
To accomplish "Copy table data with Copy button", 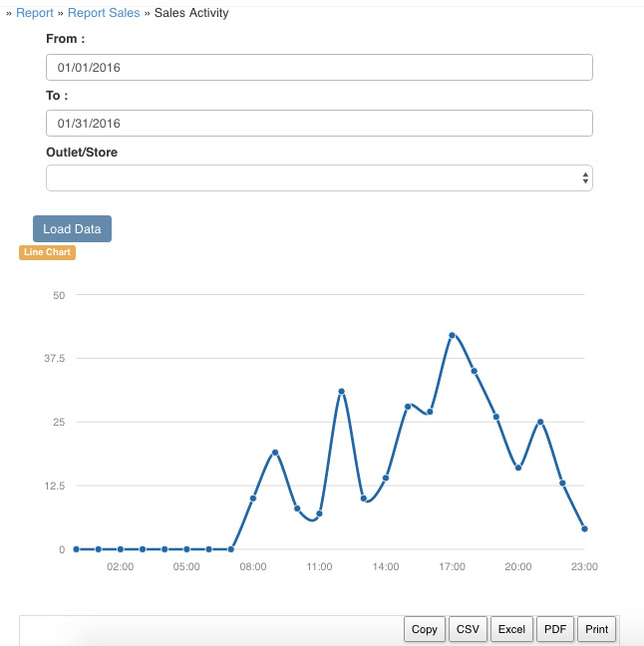I will 425,629.
